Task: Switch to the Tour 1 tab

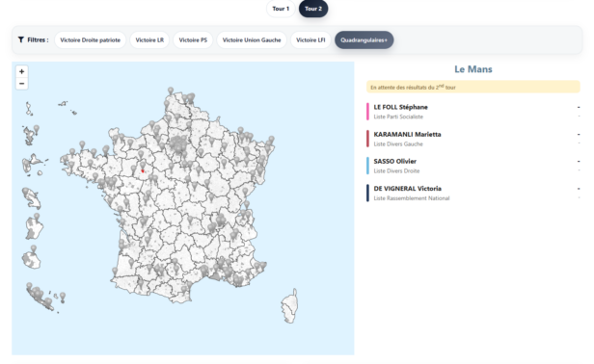Action: click(281, 9)
